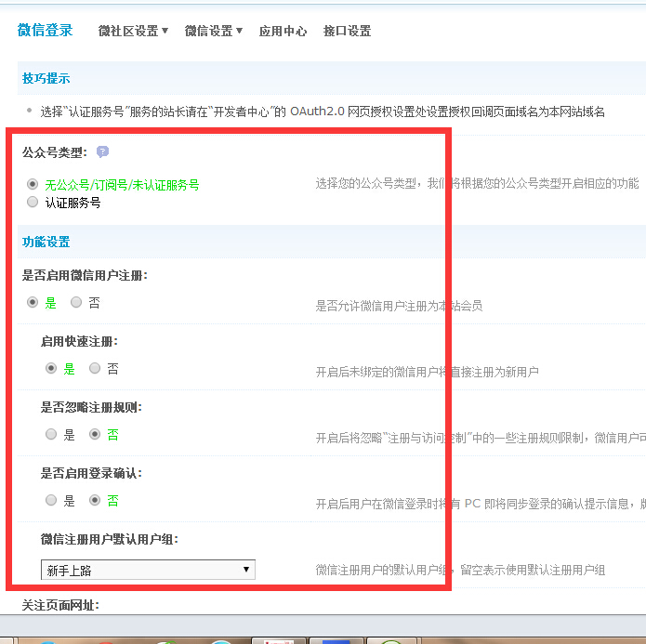Viewport: 646px width, 644px height.
Task: Choose 否 for 是否忽略注册规则
Action: click(95, 434)
